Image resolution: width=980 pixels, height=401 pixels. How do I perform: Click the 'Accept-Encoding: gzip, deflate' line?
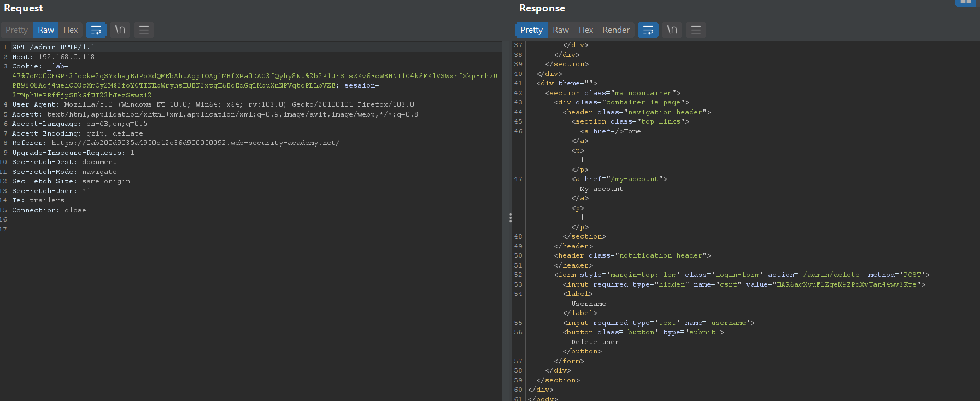pos(78,133)
